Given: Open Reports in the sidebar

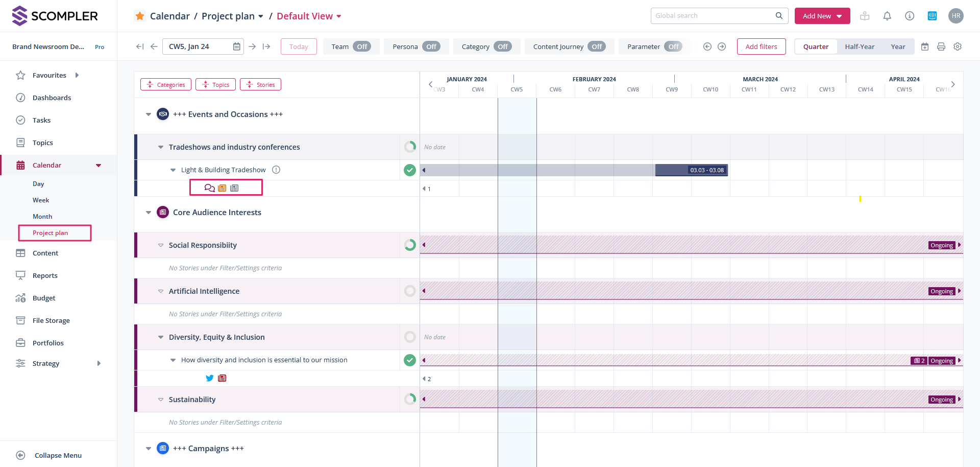Looking at the screenshot, I should [x=45, y=275].
